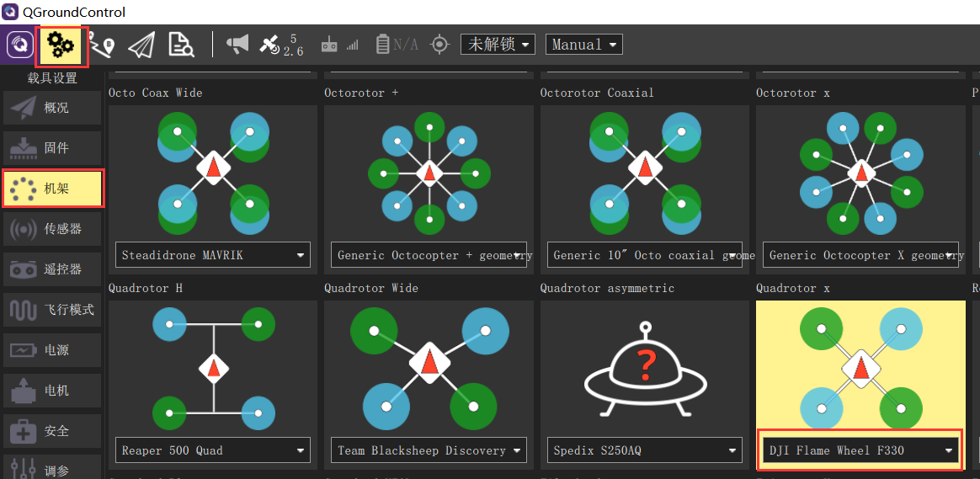Show RC signal strength indicator
This screenshot has width=980, height=479.
click(340, 45)
